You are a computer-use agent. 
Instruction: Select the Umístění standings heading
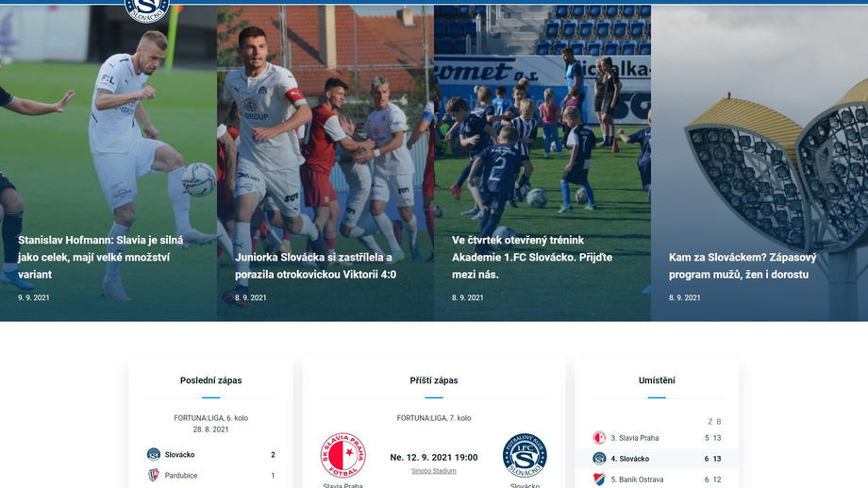pos(657,380)
